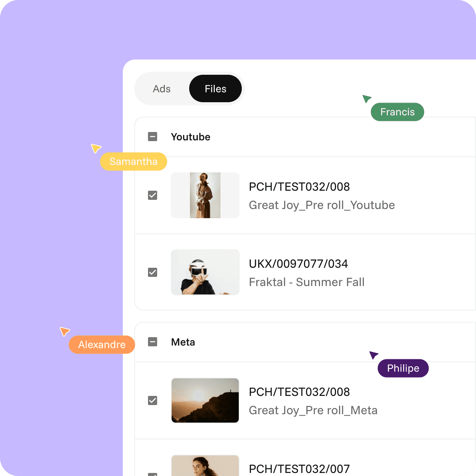The image size is (476, 476).
Task: Click the purple Philipe name tag
Action: [403, 368]
